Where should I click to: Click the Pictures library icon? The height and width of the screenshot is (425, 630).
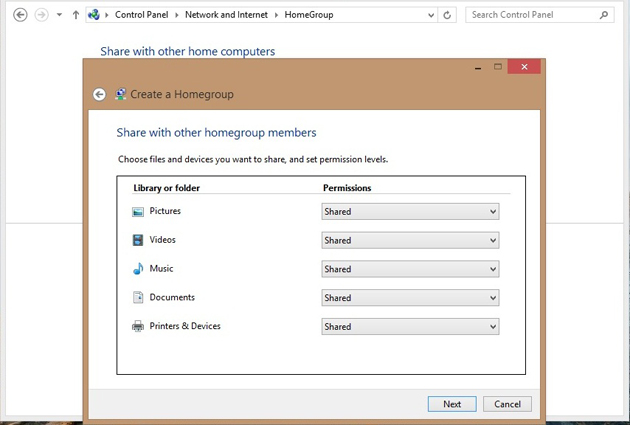point(138,212)
